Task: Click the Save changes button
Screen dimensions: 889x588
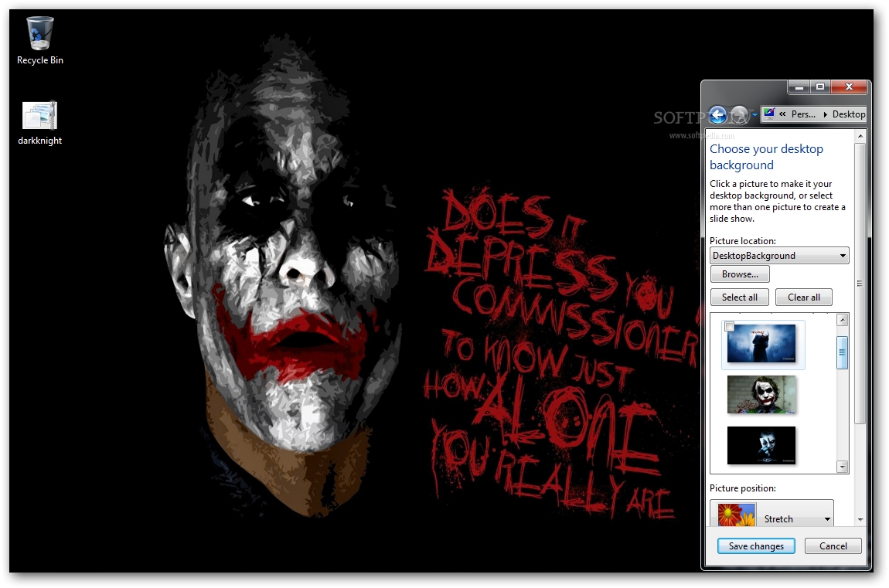Action: pyautogui.click(x=756, y=546)
